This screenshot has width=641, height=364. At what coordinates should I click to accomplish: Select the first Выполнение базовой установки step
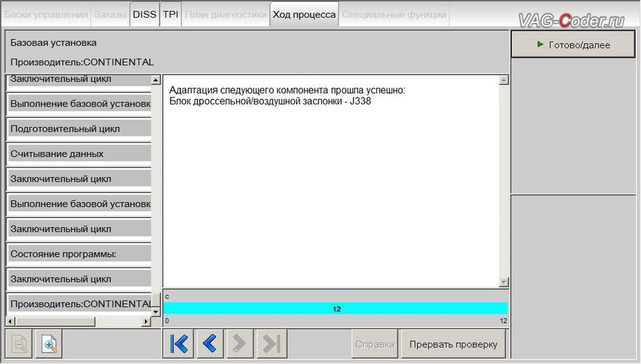pyautogui.click(x=79, y=104)
